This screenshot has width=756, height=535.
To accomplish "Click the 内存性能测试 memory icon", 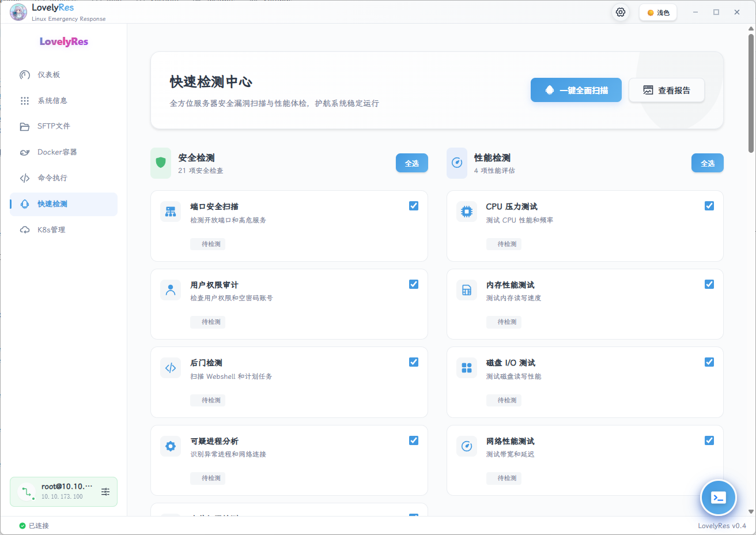I will pos(467,290).
